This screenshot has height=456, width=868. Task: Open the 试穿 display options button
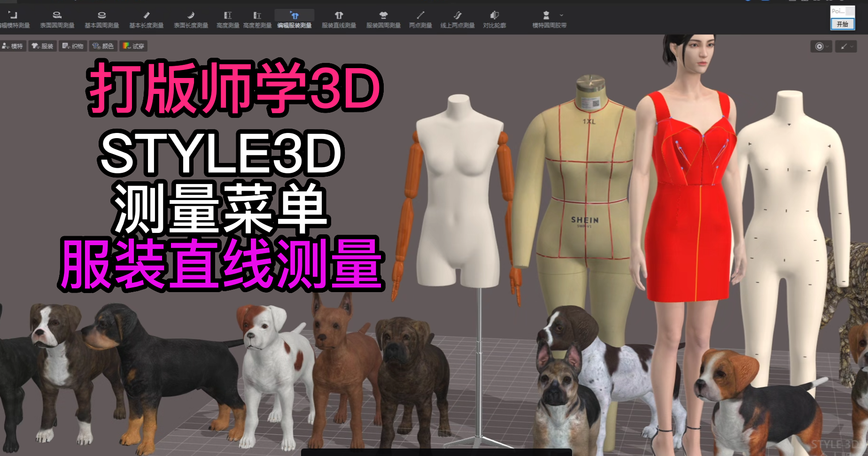pos(134,46)
